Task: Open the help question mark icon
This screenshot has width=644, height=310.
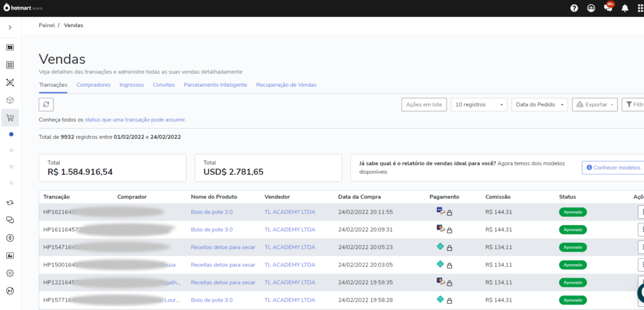Action: [574, 8]
